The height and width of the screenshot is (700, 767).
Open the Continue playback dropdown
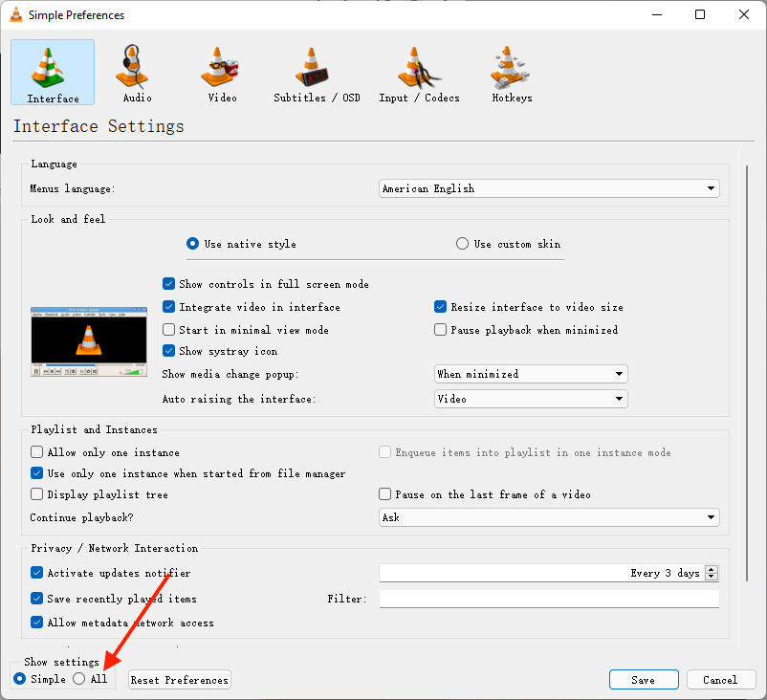549,517
